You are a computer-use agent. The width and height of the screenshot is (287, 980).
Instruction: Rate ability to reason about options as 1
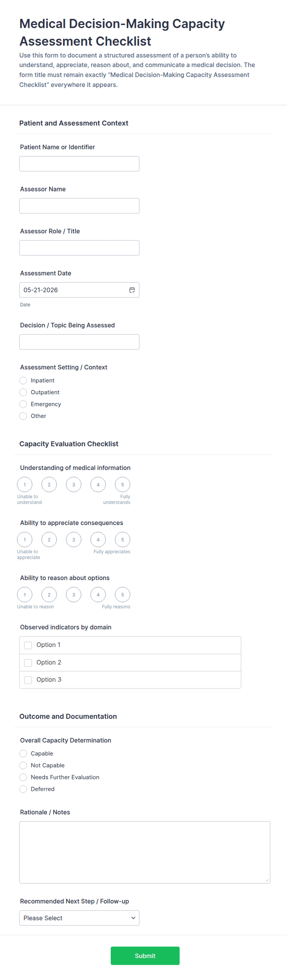pos(25,595)
